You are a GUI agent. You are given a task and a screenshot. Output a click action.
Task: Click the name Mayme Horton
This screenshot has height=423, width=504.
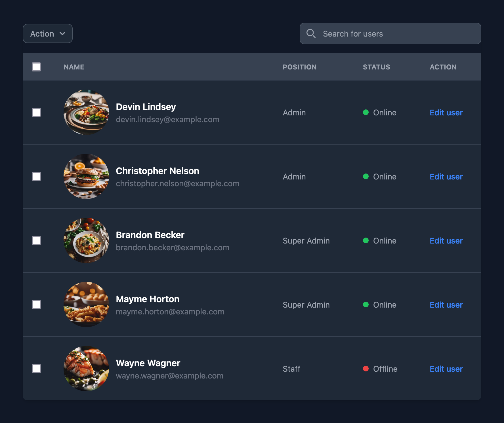pos(148,299)
